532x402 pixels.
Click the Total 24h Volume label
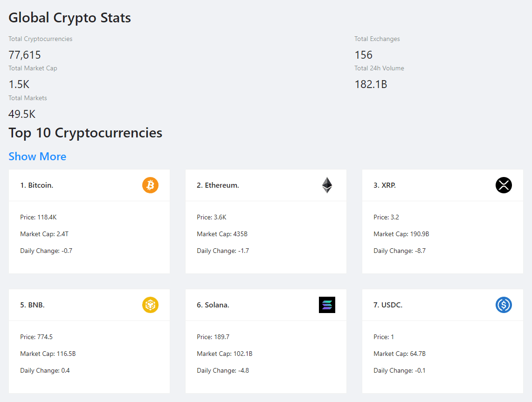(380, 68)
